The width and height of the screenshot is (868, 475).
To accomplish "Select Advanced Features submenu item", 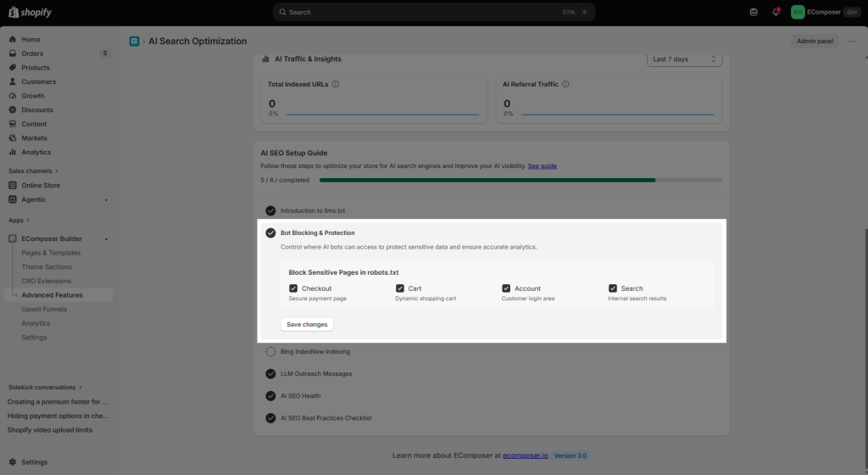I will tap(58, 295).
